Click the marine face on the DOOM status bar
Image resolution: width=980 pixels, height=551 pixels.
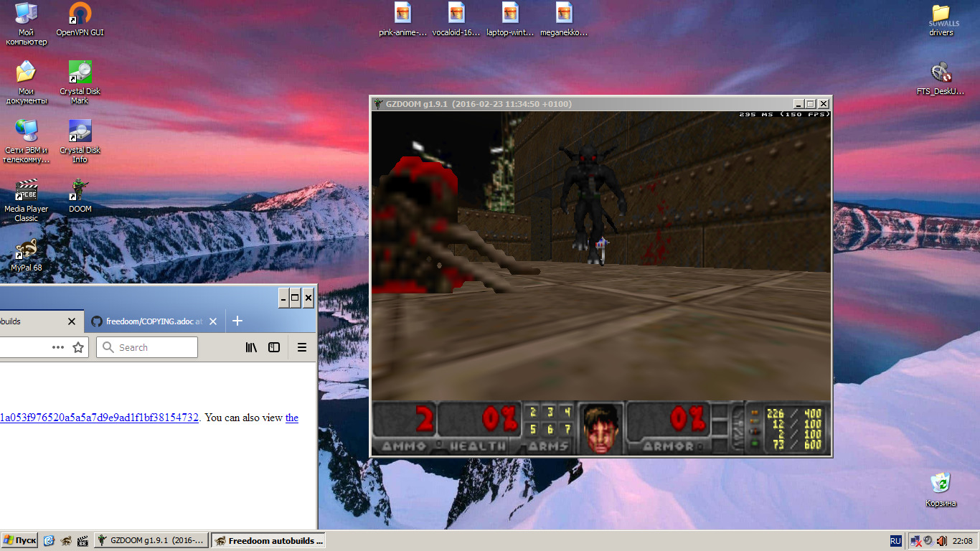[600, 428]
